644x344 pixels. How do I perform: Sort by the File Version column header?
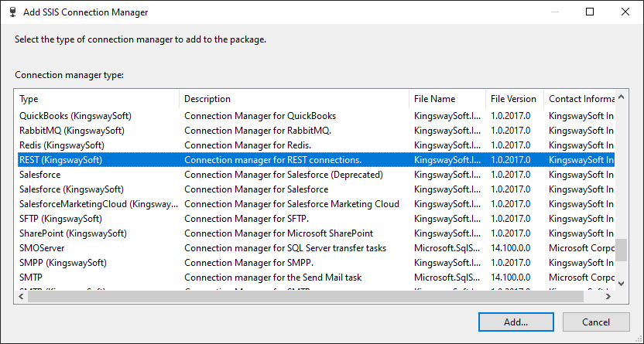515,99
